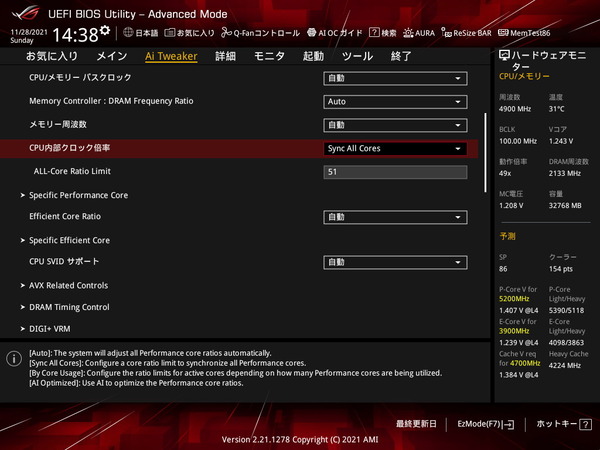The image size is (600, 450).
Task: Open the メモリー周波数 dropdown
Action: (x=395, y=125)
